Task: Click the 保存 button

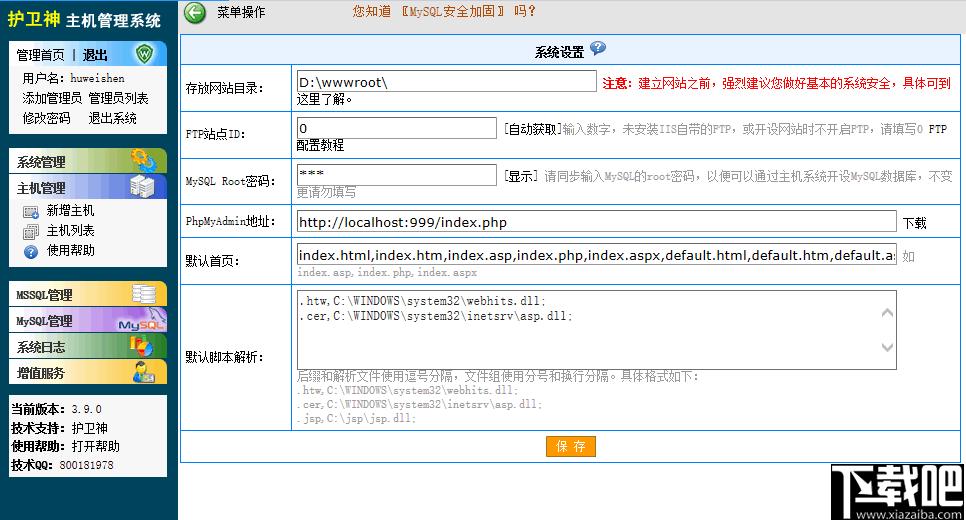Action: click(x=570, y=447)
